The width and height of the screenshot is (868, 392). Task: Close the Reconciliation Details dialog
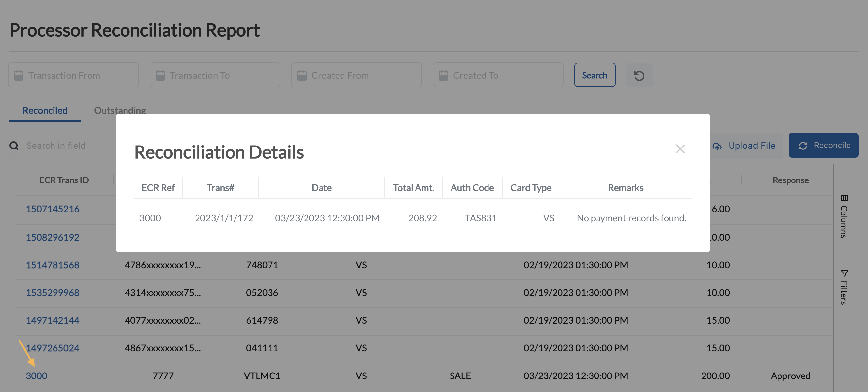click(x=680, y=149)
